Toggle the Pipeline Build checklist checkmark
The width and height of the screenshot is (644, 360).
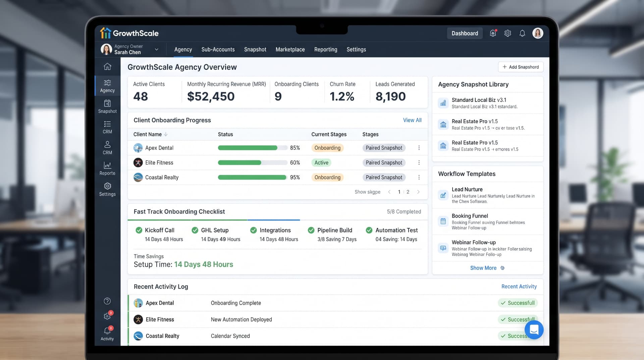coord(311,230)
